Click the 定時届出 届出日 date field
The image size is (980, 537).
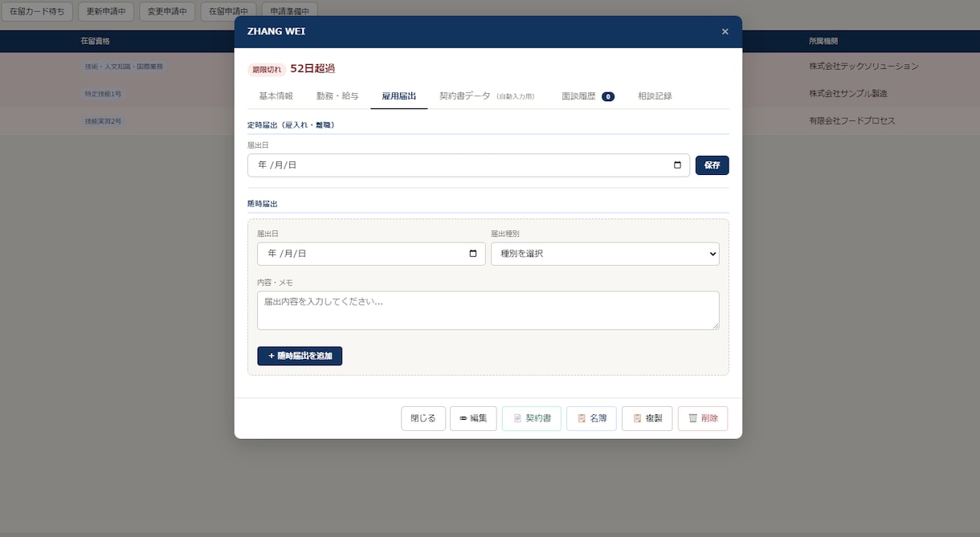tap(468, 165)
